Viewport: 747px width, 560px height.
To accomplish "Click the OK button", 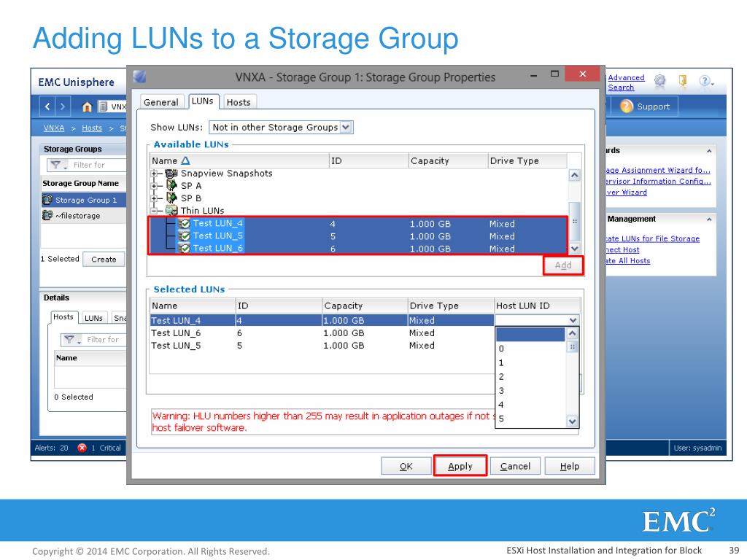I will (406, 466).
